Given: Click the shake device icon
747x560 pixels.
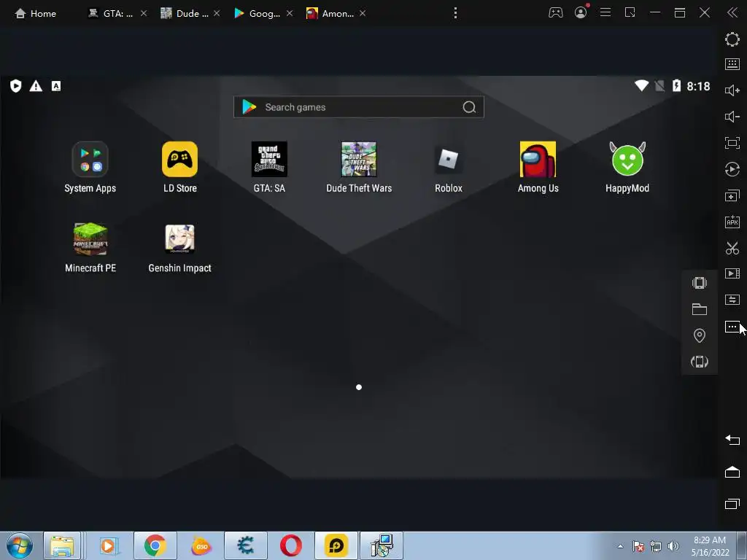Looking at the screenshot, I should [700, 283].
